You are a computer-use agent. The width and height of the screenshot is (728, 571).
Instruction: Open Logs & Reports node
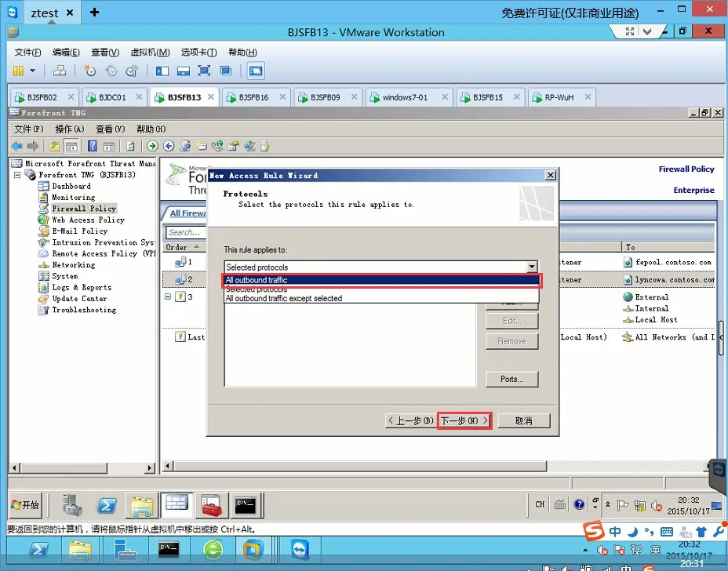coord(82,287)
